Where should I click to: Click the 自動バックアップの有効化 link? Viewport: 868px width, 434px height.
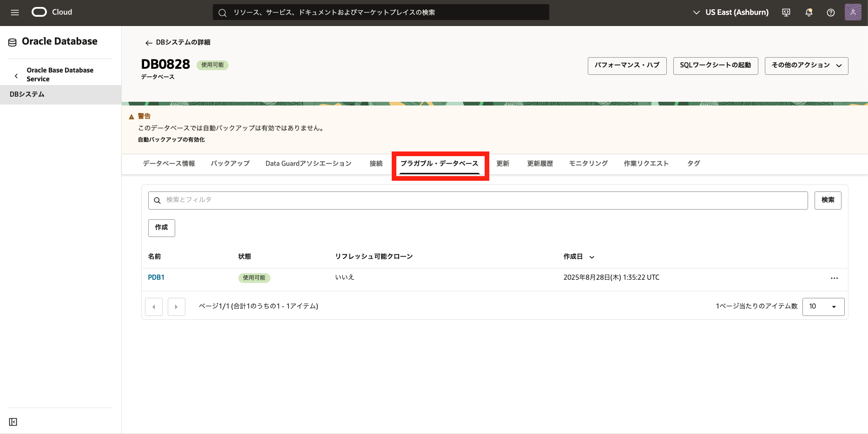(171, 140)
